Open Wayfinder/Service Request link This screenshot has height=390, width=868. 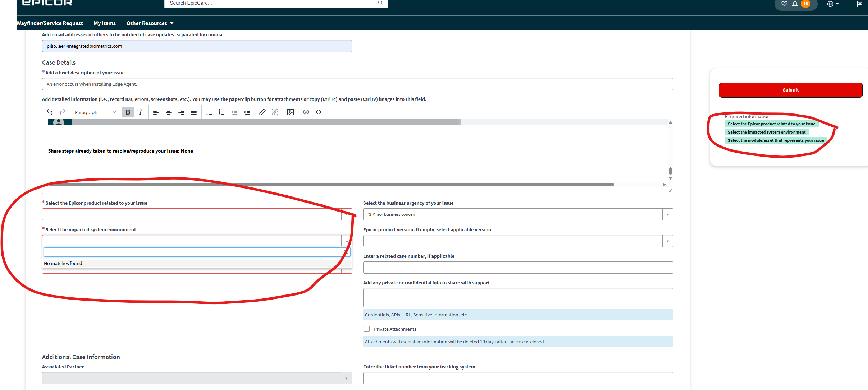[50, 23]
